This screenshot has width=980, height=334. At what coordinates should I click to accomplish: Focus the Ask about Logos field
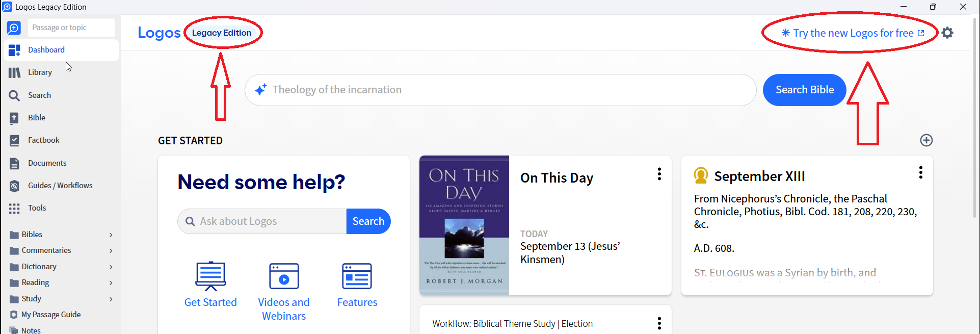262,221
